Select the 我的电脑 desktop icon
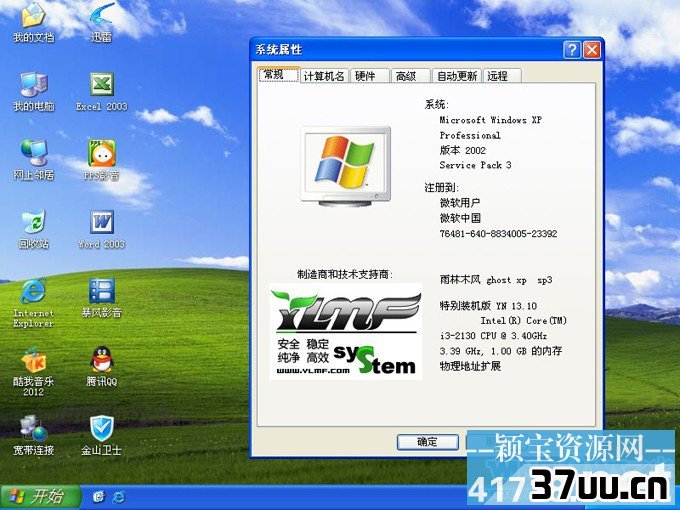680x510 pixels. 33,92
